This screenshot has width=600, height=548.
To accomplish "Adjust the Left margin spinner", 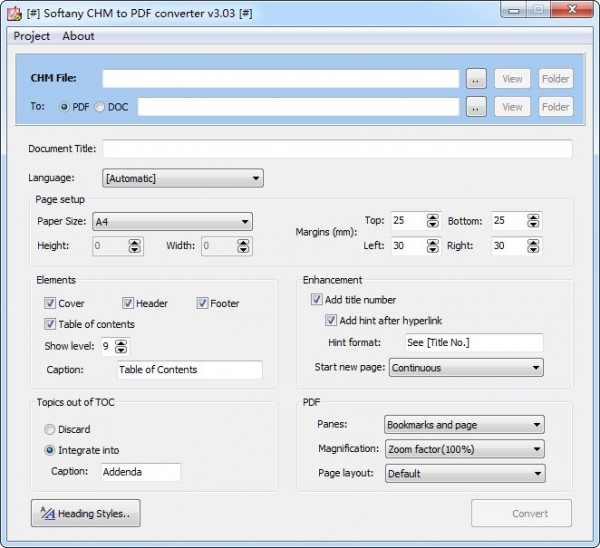I will click(x=432, y=245).
